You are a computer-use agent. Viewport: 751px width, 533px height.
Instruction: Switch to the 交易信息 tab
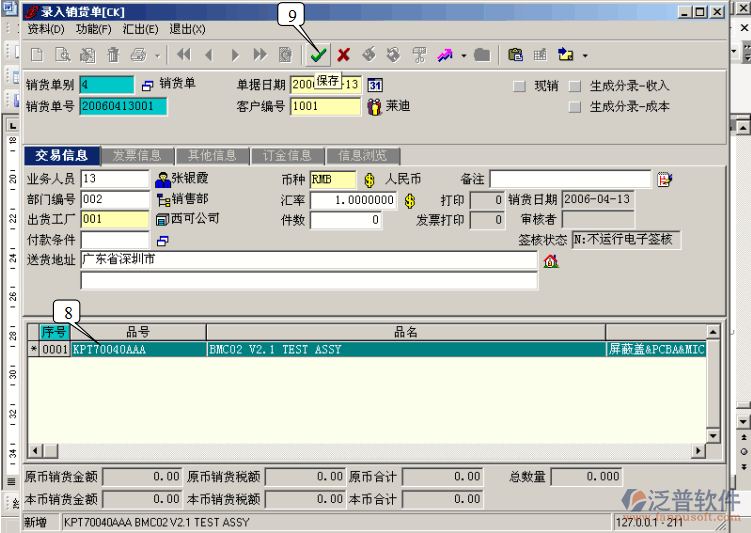[x=62, y=156]
